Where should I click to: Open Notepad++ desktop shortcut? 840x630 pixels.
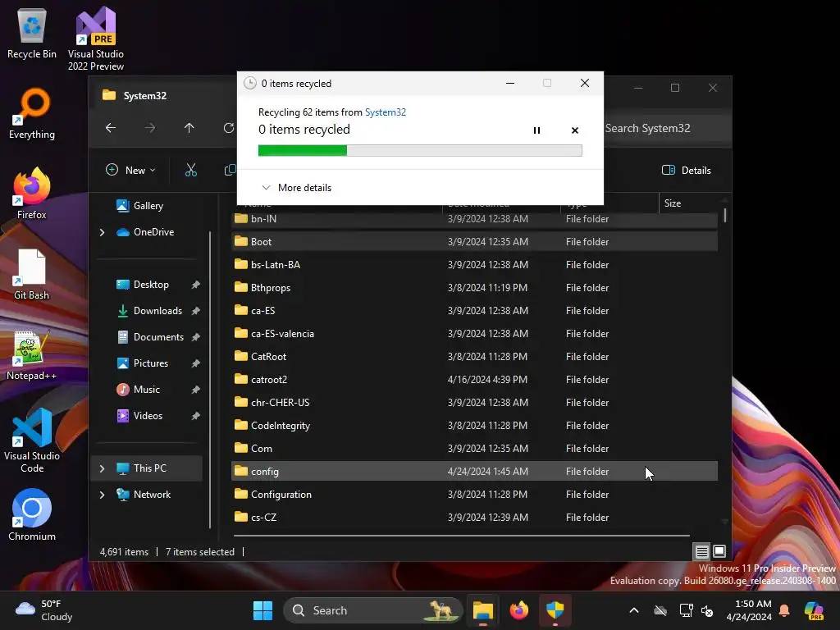[x=32, y=354]
